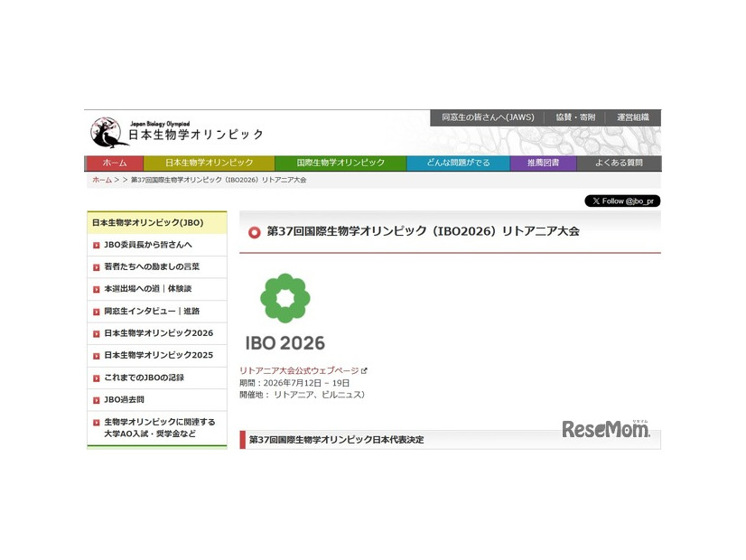Open the ホーム navigation tab
The width and height of the screenshot is (746, 560).
pos(114,163)
